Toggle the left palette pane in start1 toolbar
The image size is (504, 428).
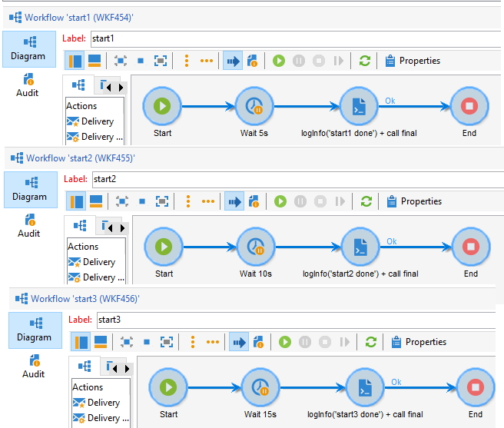click(x=75, y=61)
